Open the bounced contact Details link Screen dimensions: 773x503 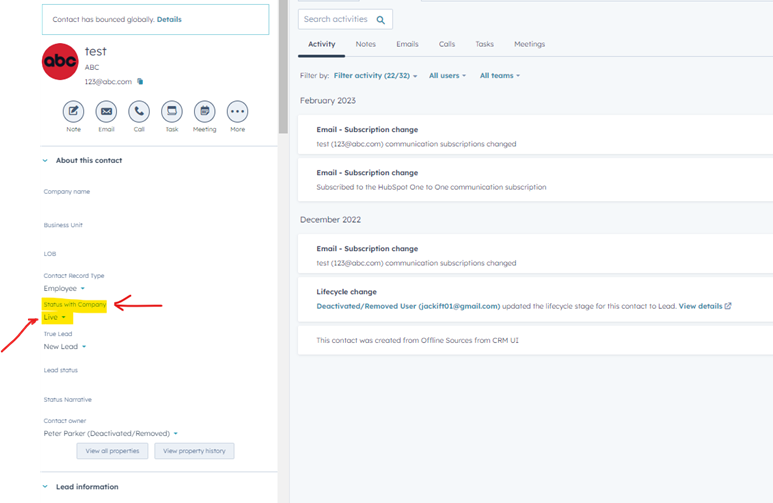click(169, 19)
